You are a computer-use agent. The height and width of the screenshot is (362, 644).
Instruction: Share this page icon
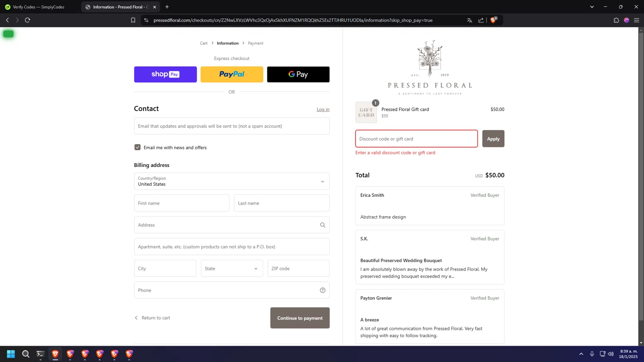coord(481,20)
